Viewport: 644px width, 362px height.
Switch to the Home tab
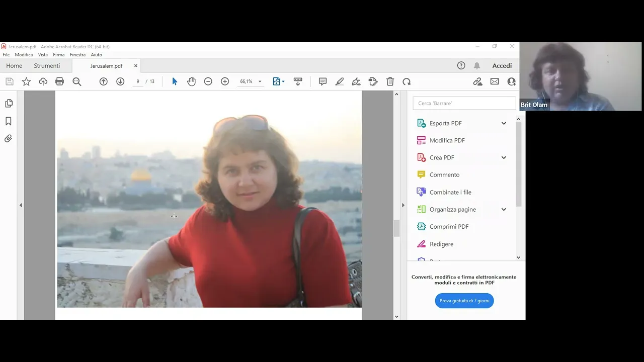coord(14,66)
